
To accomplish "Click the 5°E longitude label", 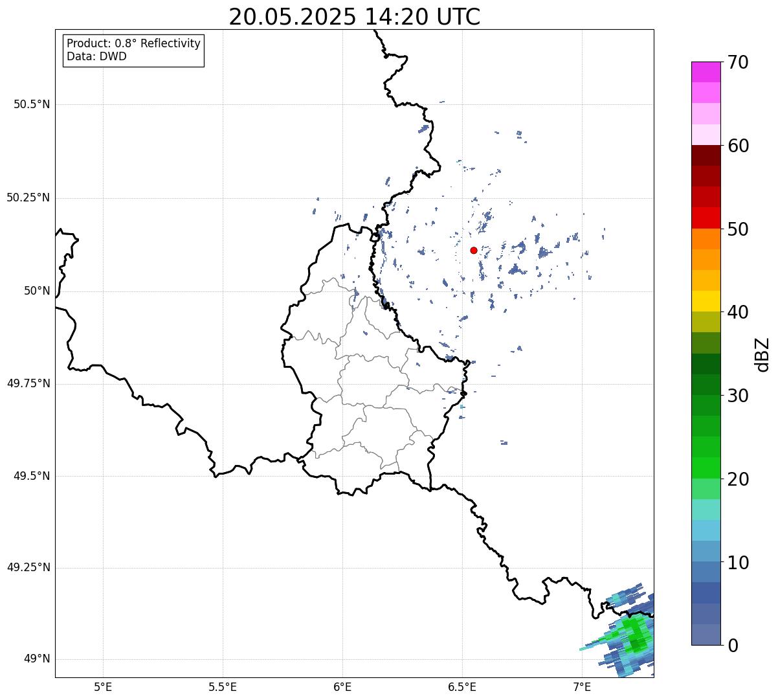I will click(103, 686).
